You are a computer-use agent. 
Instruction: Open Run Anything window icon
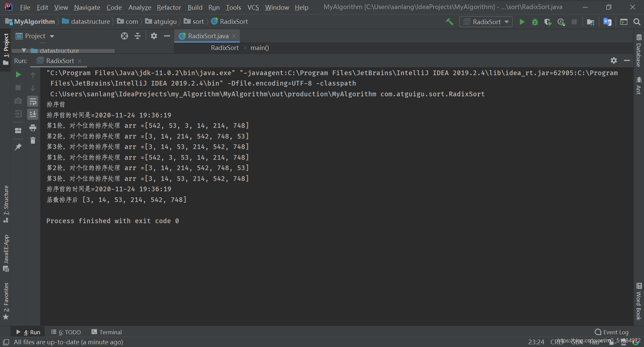624,22
